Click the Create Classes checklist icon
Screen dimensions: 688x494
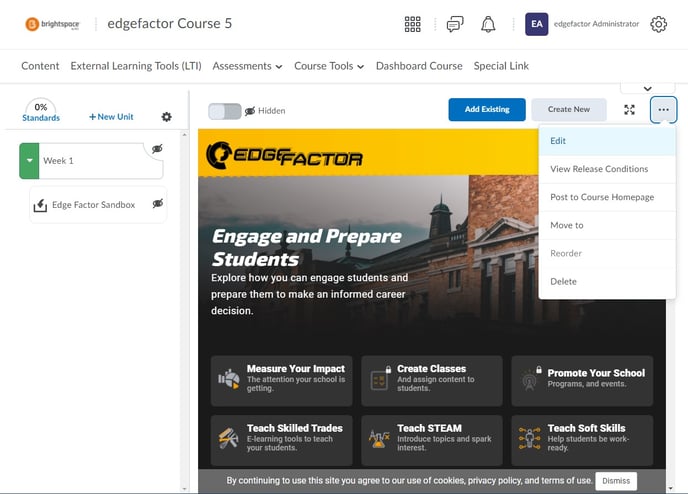click(x=380, y=378)
